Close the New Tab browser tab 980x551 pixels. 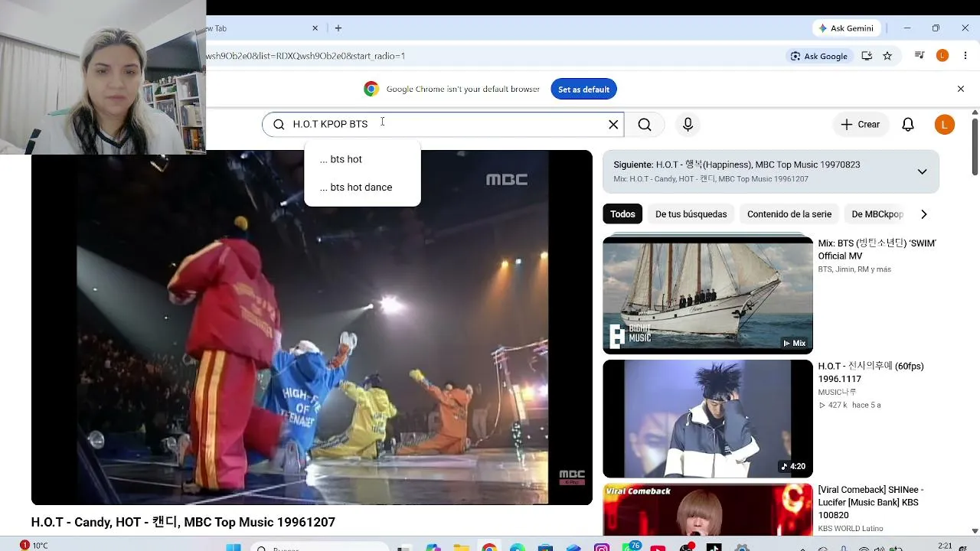(315, 28)
